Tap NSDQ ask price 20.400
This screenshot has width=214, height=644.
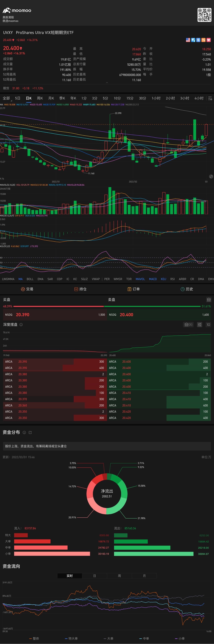[126, 315]
